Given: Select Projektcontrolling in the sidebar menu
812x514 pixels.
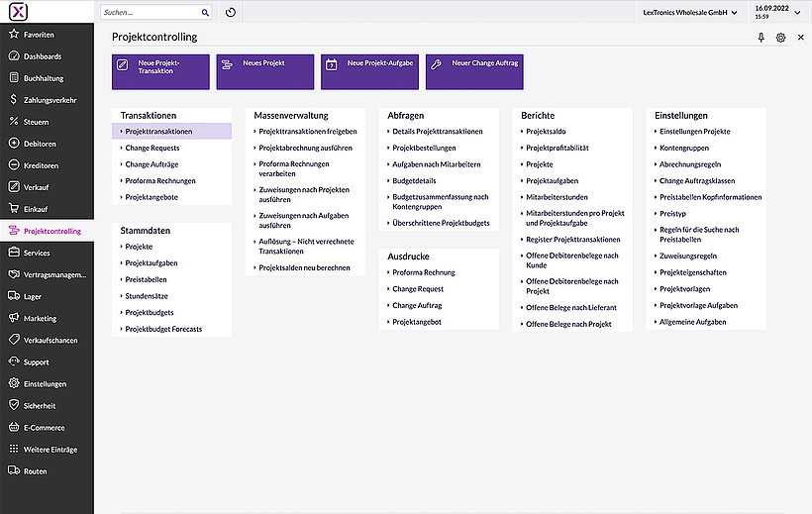Looking at the screenshot, I should pos(48,231).
